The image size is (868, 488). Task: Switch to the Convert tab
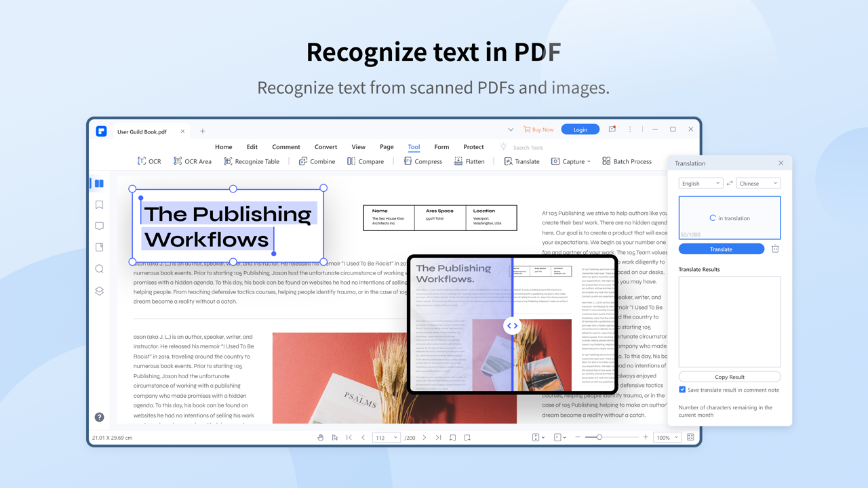pyautogui.click(x=325, y=147)
